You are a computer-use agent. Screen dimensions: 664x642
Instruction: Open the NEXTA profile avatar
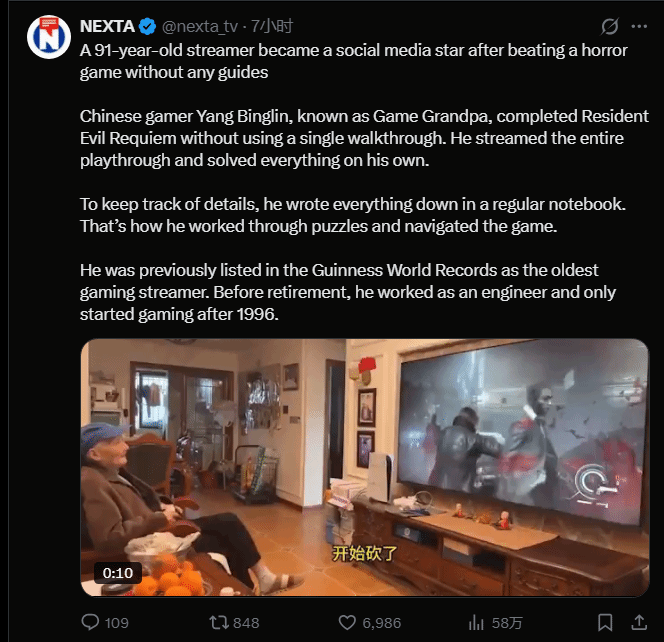49,37
